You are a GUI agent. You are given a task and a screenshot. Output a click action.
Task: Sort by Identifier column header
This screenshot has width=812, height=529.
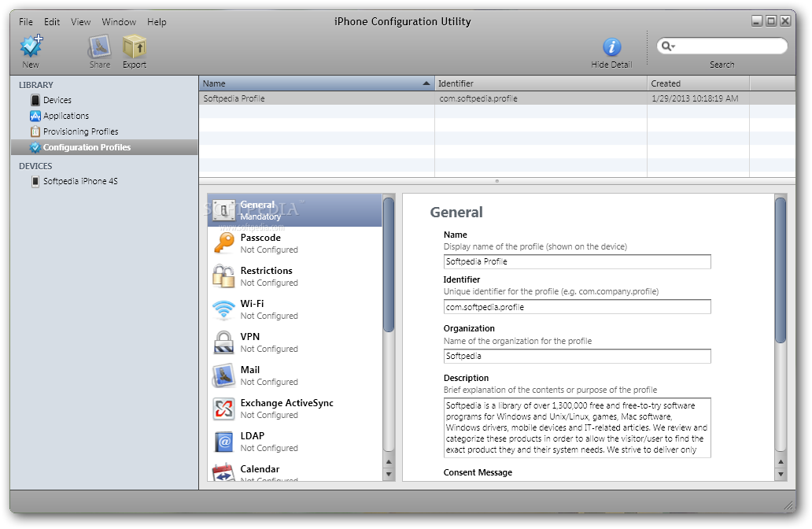pos(541,83)
